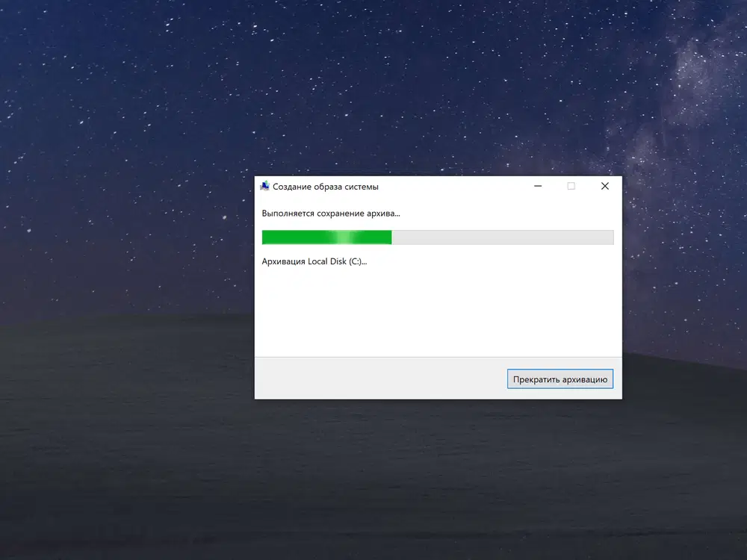
Task: Click the disabled maximize button in the title bar
Action: [571, 186]
